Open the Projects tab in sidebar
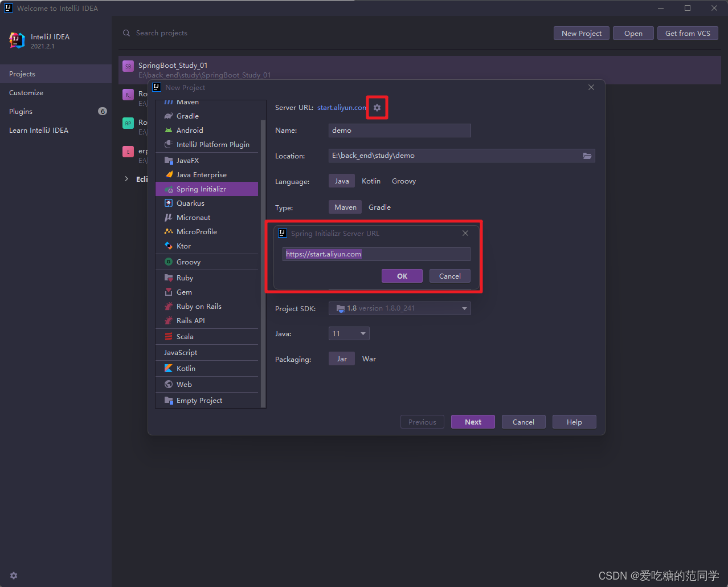The image size is (728, 587). pos(56,74)
